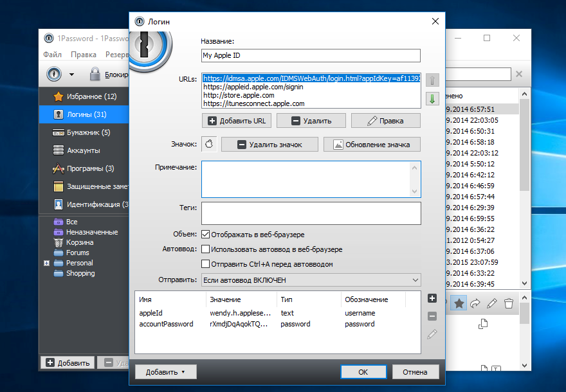Open Wallet (Бумажник) category
The image size is (566, 392).
click(84, 132)
